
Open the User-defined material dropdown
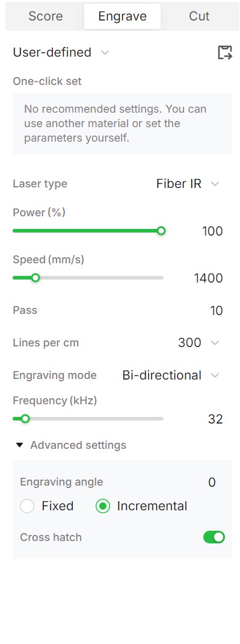coord(61,52)
